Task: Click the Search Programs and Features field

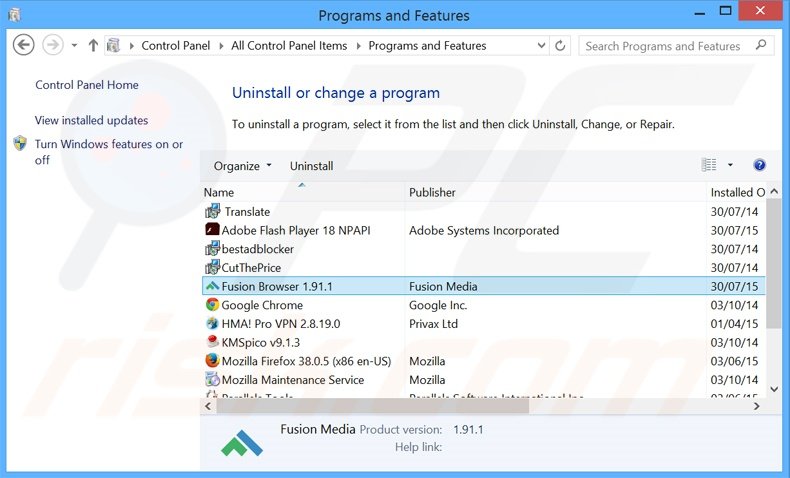Action: pos(664,46)
